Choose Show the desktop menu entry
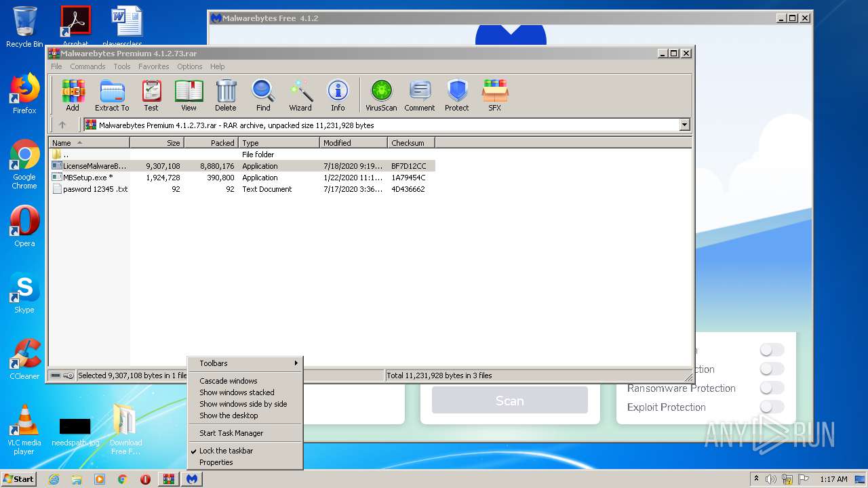 pos(245,415)
